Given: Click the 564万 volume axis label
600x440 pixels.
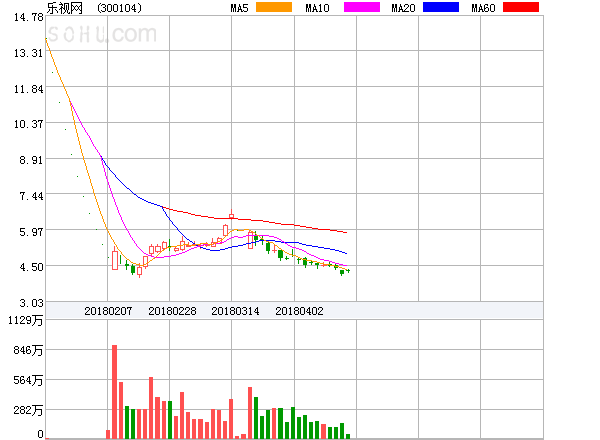Looking at the screenshot, I should click(x=28, y=380).
